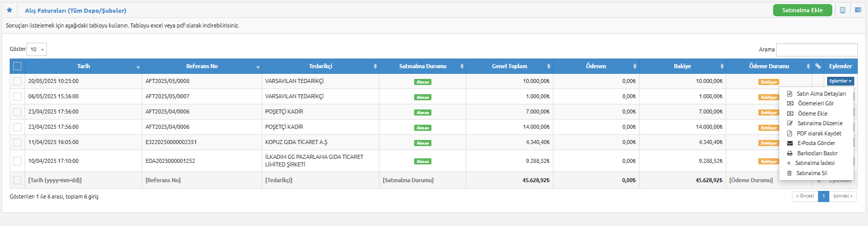The height and width of the screenshot is (226, 868).
Task: Open the list menu icon at top right
Action: click(858, 10)
